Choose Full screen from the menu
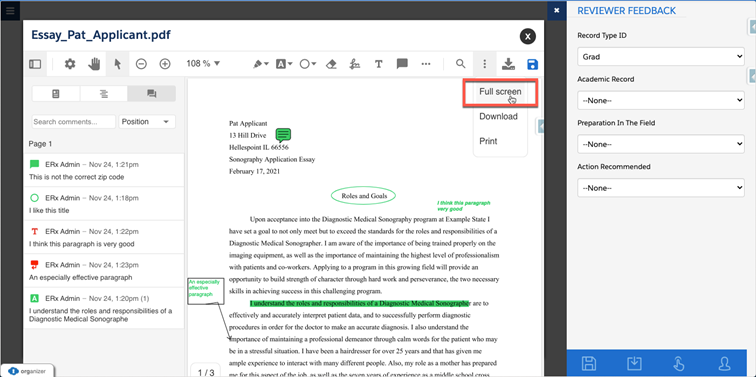Image resolution: width=756 pixels, height=377 pixels. pos(500,92)
